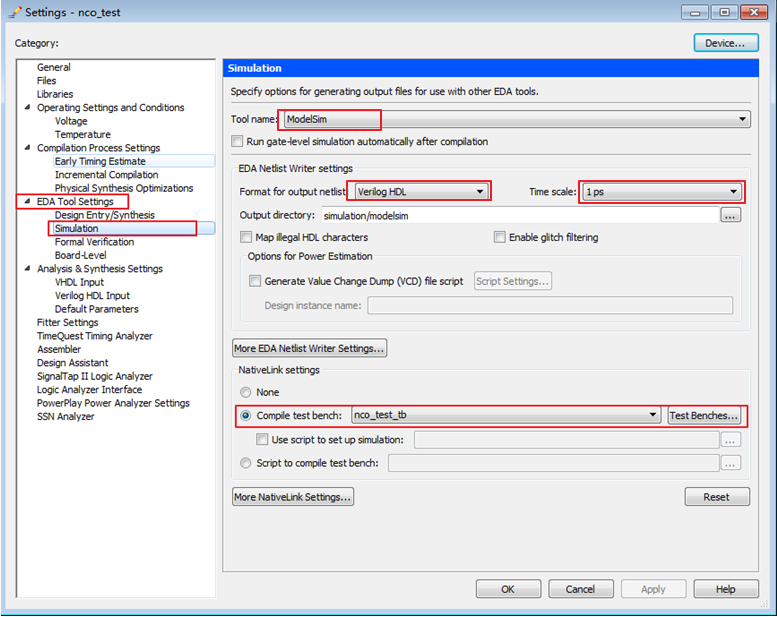This screenshot has width=777, height=617.
Task: Open Formal Verification settings
Action: 94,241
